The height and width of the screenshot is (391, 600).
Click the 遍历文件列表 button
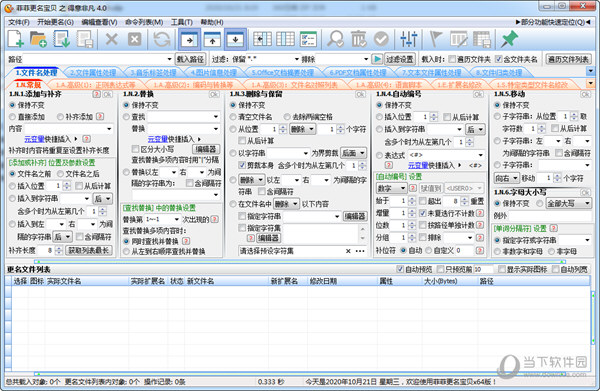(x=568, y=59)
